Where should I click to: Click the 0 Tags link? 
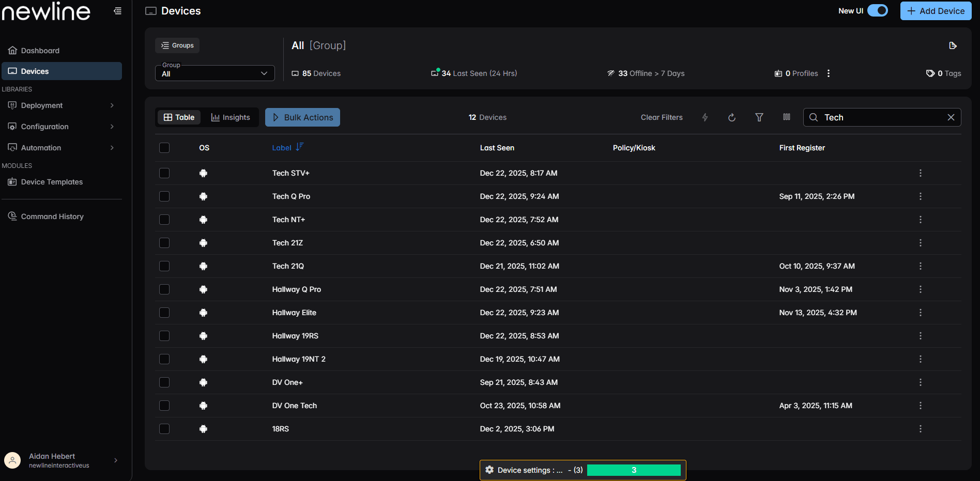point(944,73)
